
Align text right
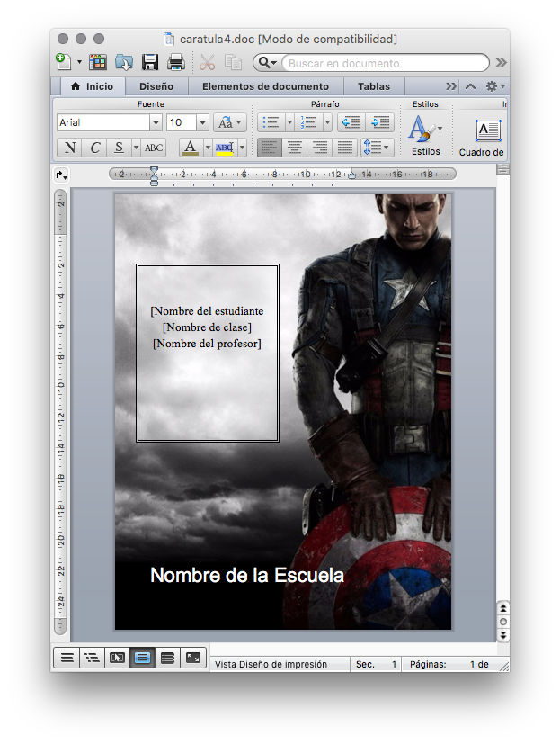(x=320, y=148)
